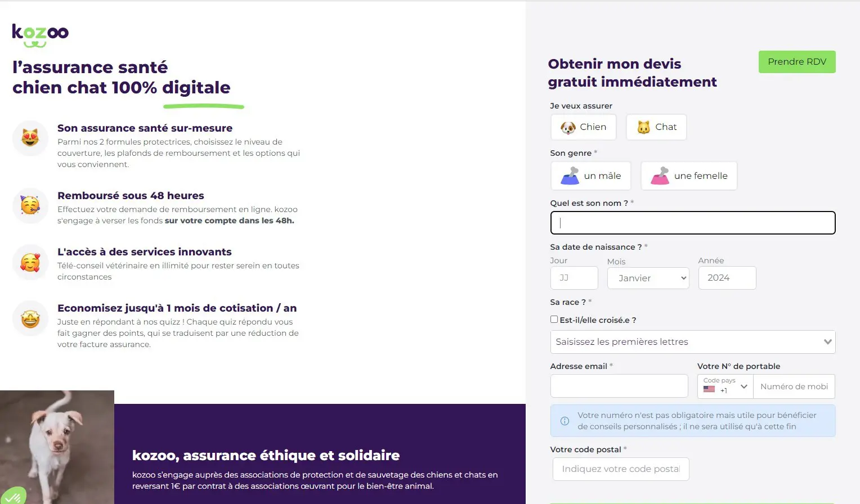The height and width of the screenshot is (504, 860).
Task: Click the puppy photo thumbnail
Action: 57,447
